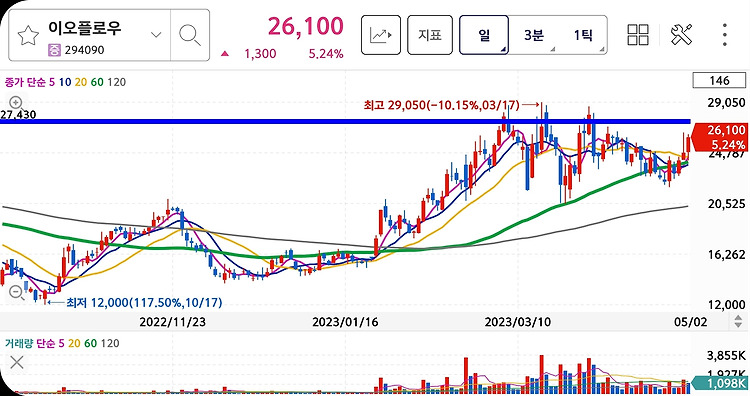Click the red up-triangle change indicator
Screen dimensions: 750x396
point(225,54)
